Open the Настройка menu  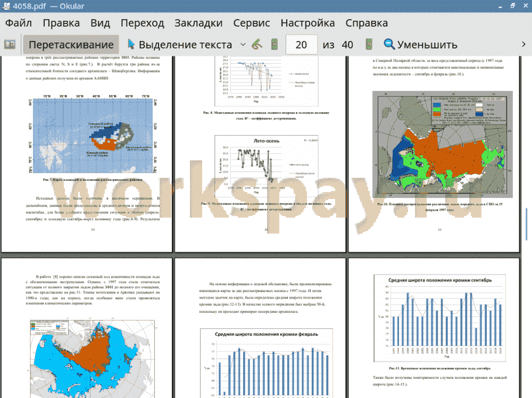click(x=307, y=23)
